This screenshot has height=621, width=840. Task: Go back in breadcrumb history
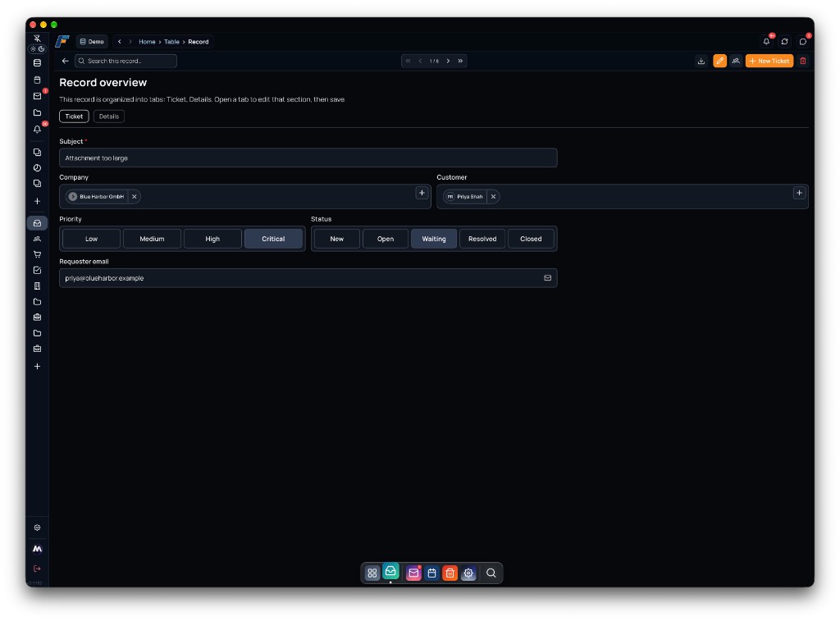(x=120, y=41)
